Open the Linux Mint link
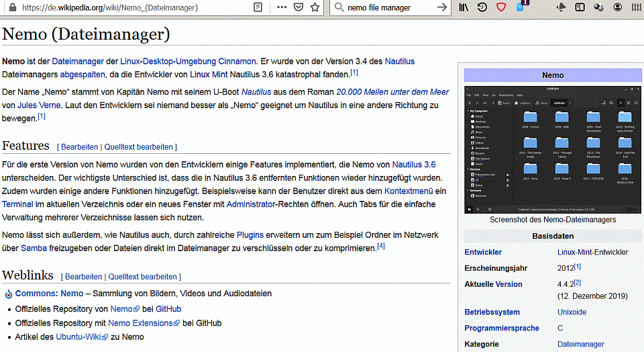 209,75
